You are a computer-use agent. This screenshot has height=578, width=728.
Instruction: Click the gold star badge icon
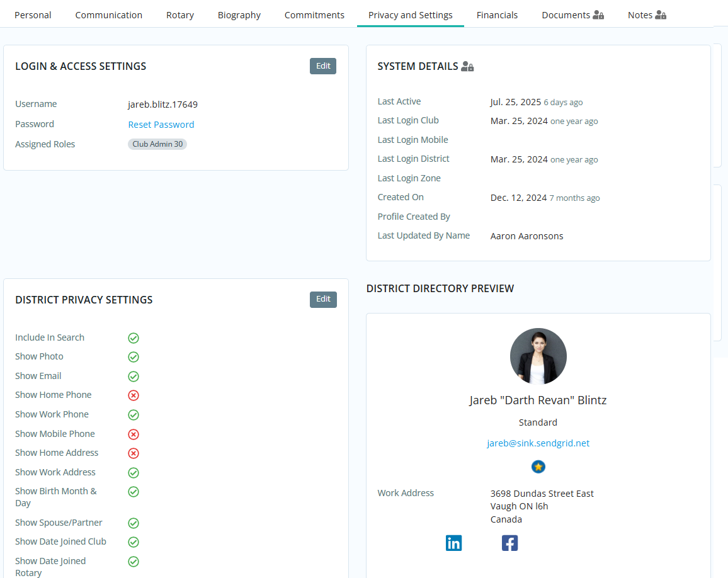pos(538,467)
